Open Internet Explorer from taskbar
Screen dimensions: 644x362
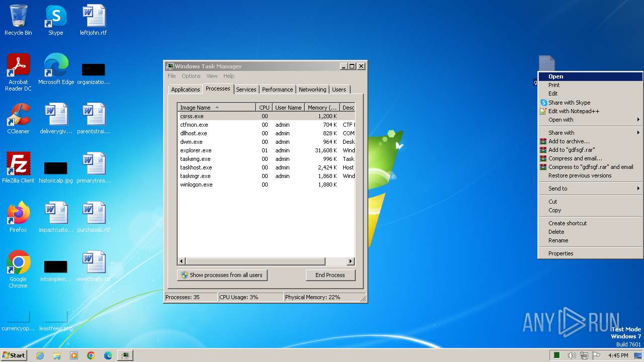[40, 355]
